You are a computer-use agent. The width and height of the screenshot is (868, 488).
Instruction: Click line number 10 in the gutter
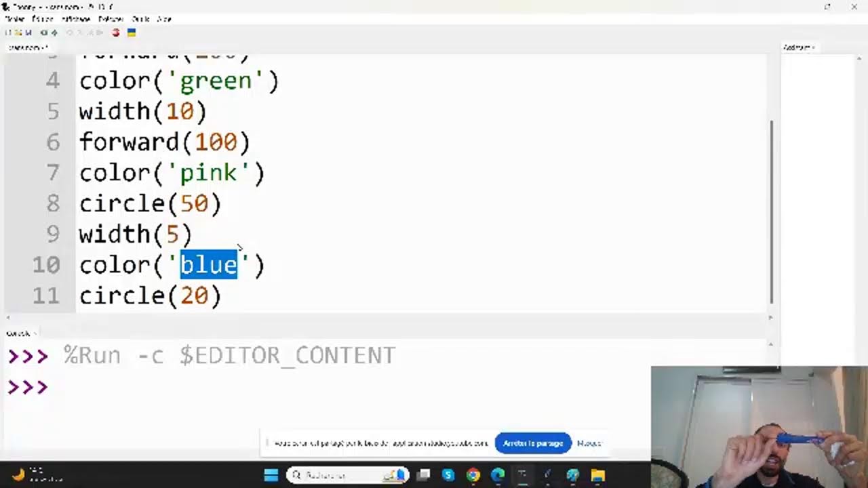pyautogui.click(x=46, y=264)
